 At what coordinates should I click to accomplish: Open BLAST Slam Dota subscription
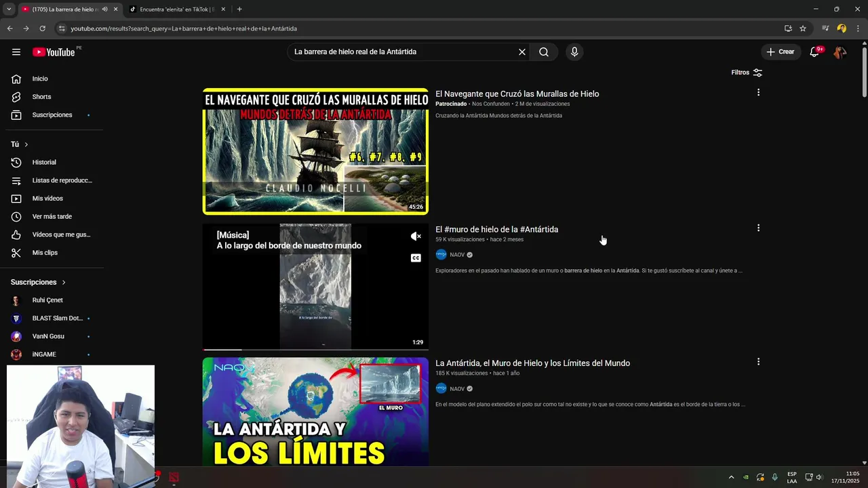tap(53, 319)
